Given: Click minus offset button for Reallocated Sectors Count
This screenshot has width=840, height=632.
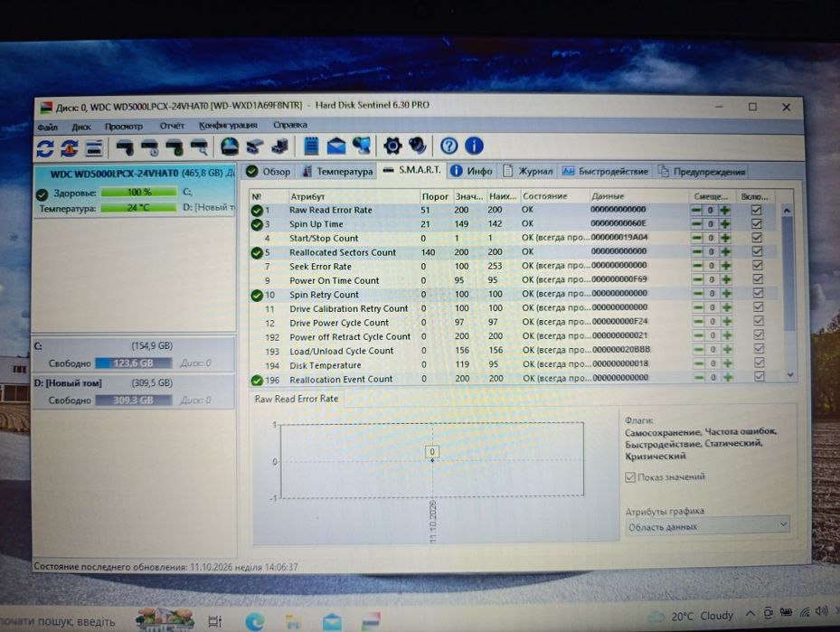Looking at the screenshot, I should 697,251.
